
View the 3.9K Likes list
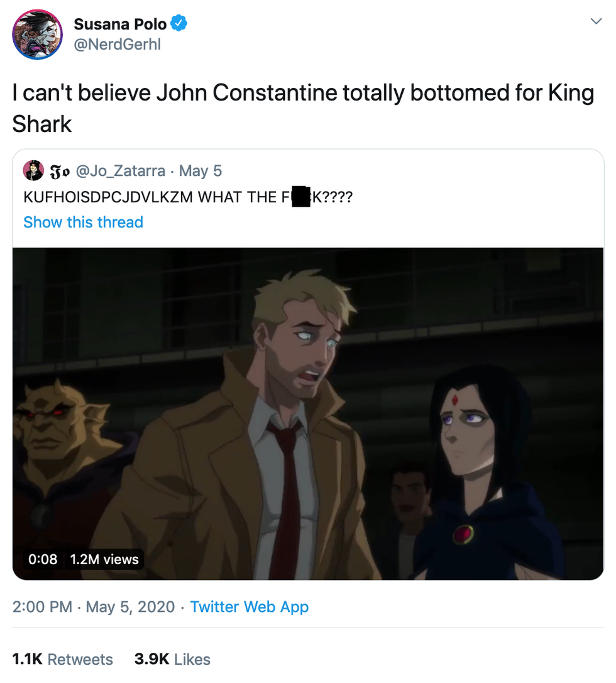[x=172, y=659]
